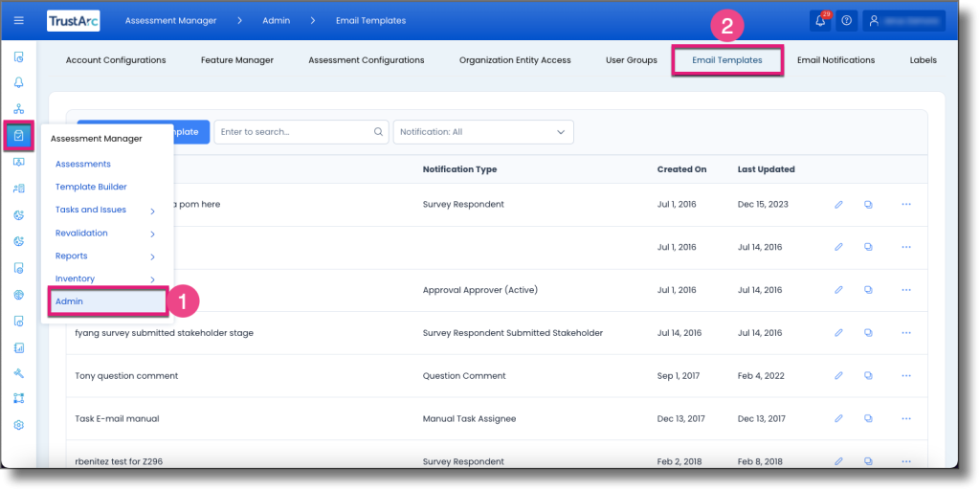Open more options for Tony question comment
The image size is (980, 490).
point(906,375)
